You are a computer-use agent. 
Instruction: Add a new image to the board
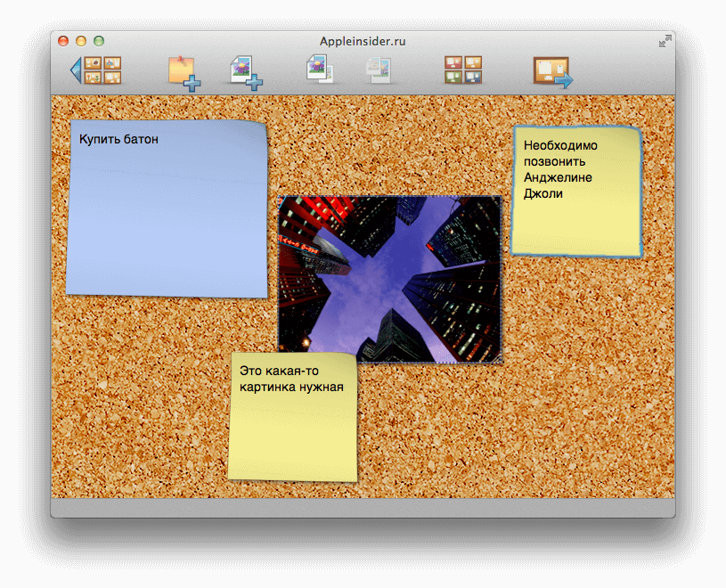tap(243, 71)
